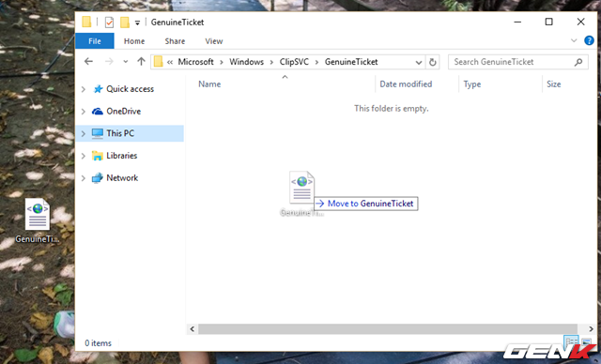Viewport: 601px width, 364px height.
Task: Click the '0 items' status bar text
Action: [x=98, y=343]
